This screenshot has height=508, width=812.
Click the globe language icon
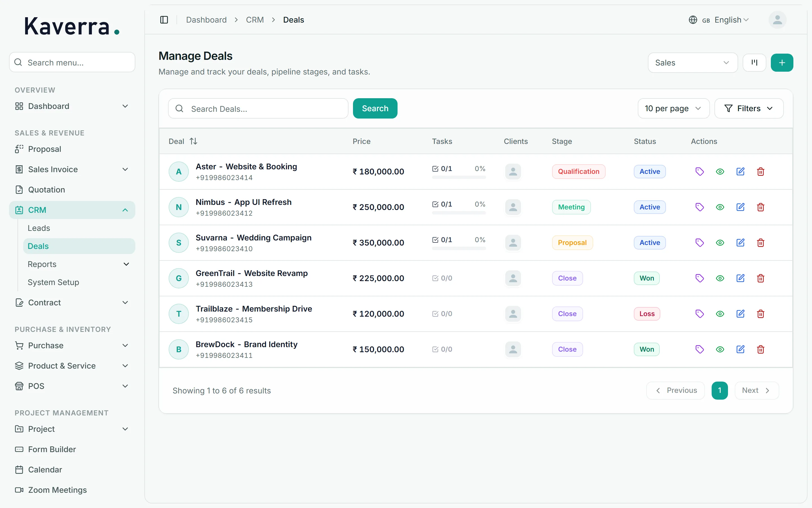pos(693,20)
